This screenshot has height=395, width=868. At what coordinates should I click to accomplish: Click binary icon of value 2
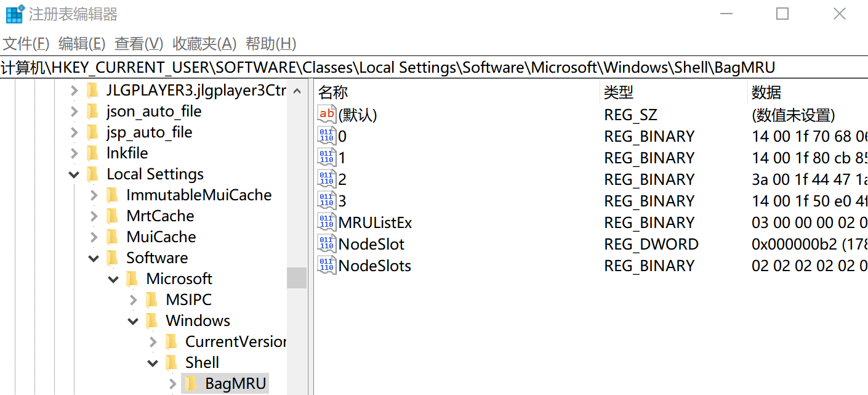coord(327,179)
